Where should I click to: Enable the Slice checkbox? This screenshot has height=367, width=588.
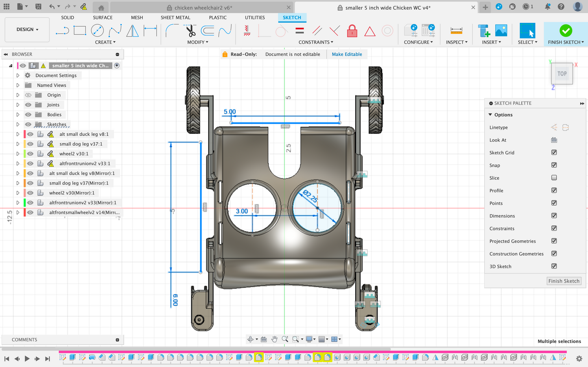click(554, 178)
